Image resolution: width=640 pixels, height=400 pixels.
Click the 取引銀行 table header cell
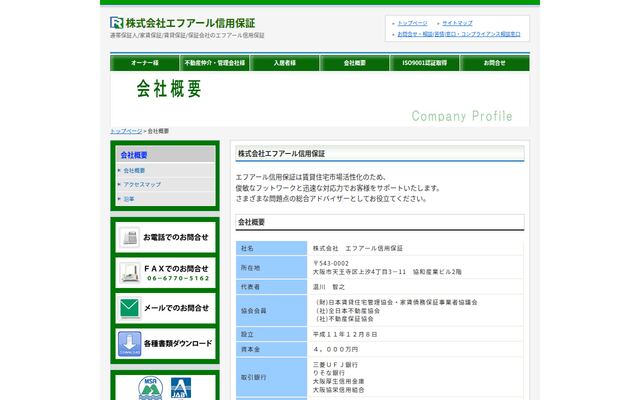pyautogui.click(x=271, y=378)
